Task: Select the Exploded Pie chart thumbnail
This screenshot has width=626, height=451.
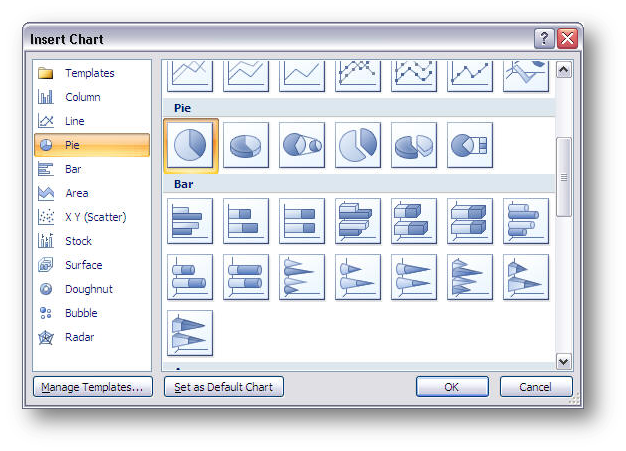Action: [x=358, y=145]
